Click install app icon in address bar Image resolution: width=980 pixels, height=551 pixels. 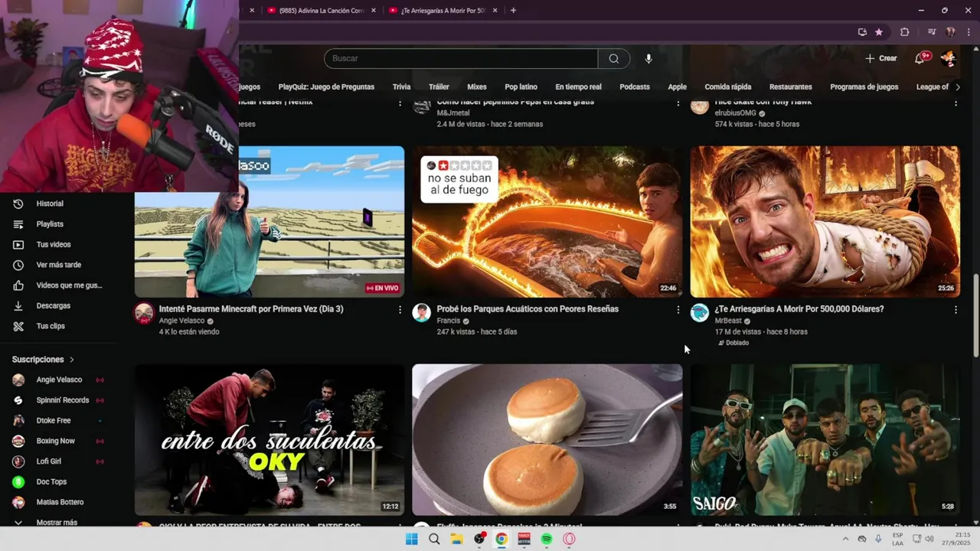862,32
